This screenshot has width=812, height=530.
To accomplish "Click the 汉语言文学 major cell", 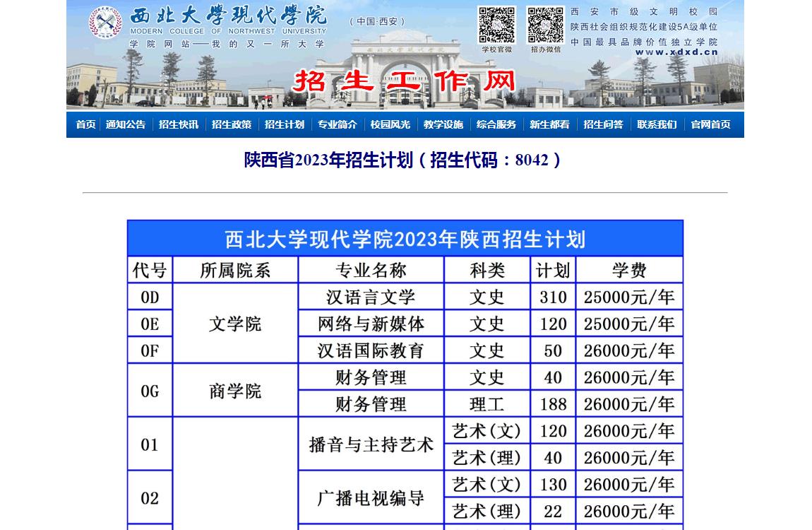I will click(x=371, y=297).
